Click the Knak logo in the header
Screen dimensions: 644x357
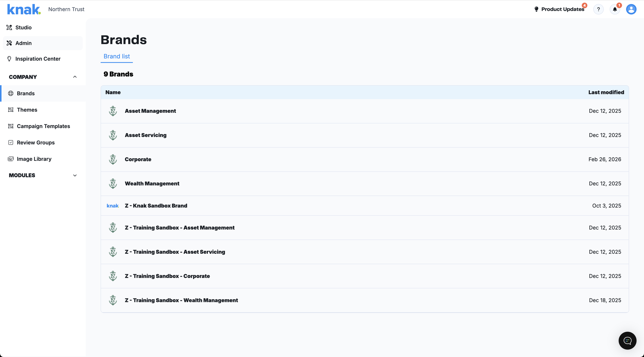coord(24,9)
